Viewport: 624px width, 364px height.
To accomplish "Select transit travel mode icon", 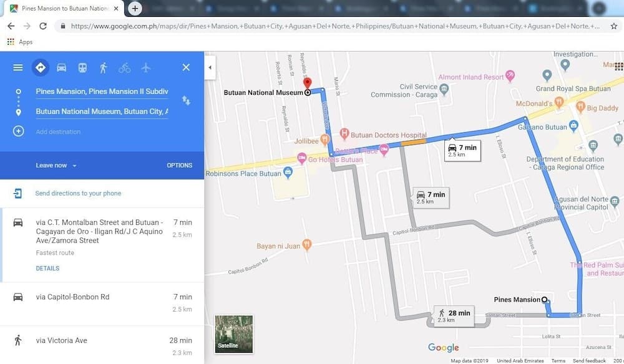I will [82, 67].
